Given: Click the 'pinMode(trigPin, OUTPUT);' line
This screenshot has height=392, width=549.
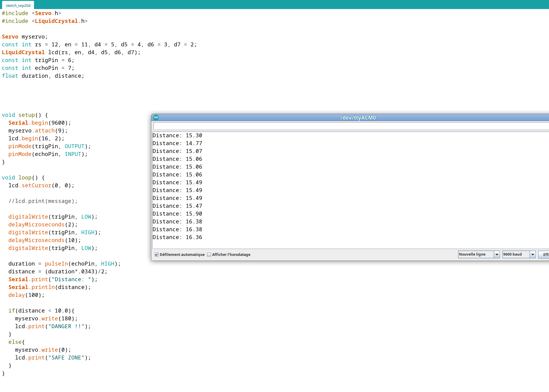Looking at the screenshot, I should point(50,146).
